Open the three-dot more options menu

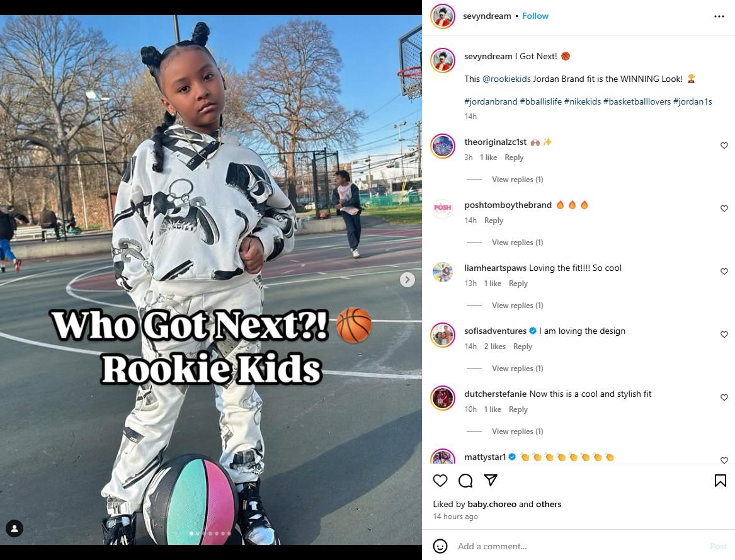coord(719,16)
